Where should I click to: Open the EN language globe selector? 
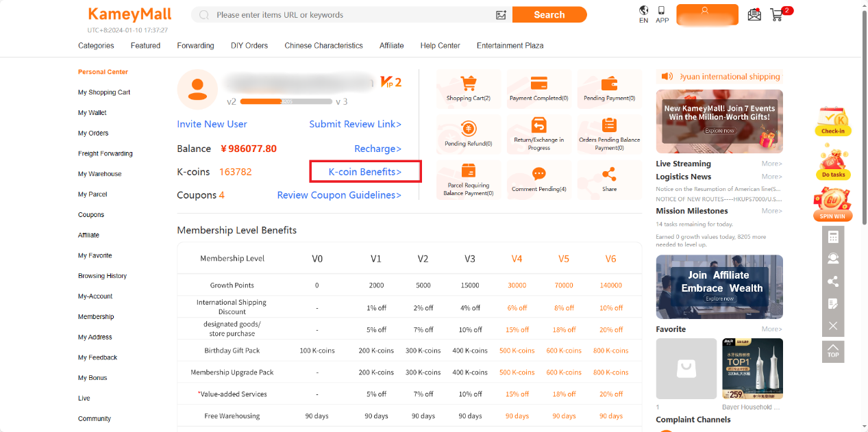tap(643, 14)
